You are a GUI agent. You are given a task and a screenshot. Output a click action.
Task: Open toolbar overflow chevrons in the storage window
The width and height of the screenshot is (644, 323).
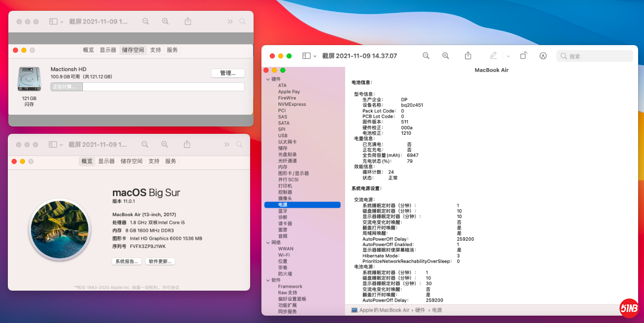pos(230,22)
